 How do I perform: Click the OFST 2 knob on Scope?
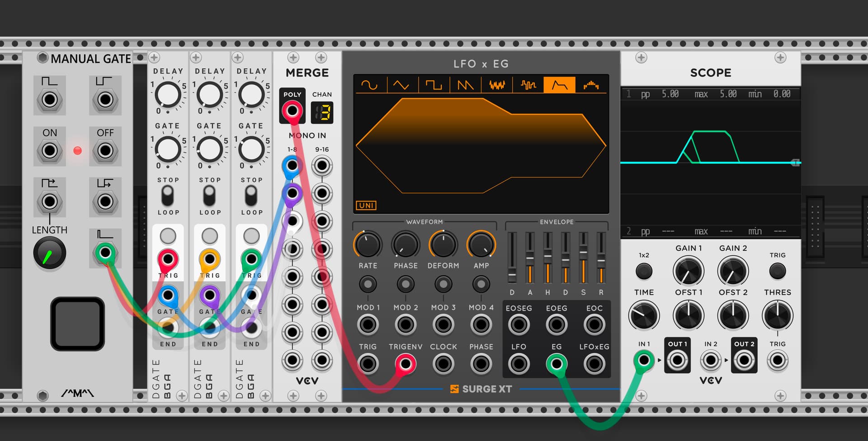pyautogui.click(x=733, y=315)
